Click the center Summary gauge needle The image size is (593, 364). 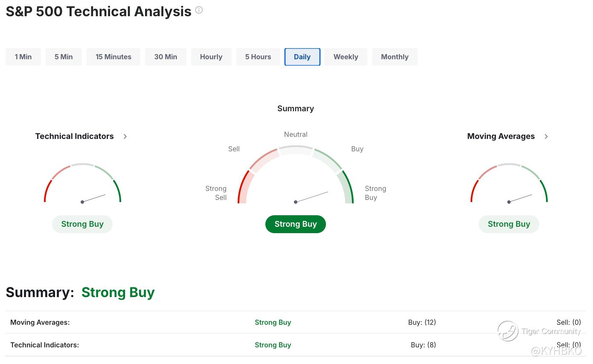[x=312, y=197]
